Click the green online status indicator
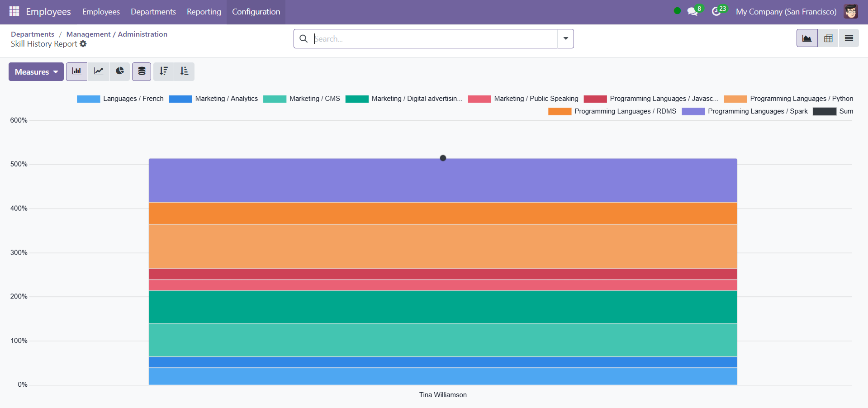The image size is (868, 408). (677, 11)
